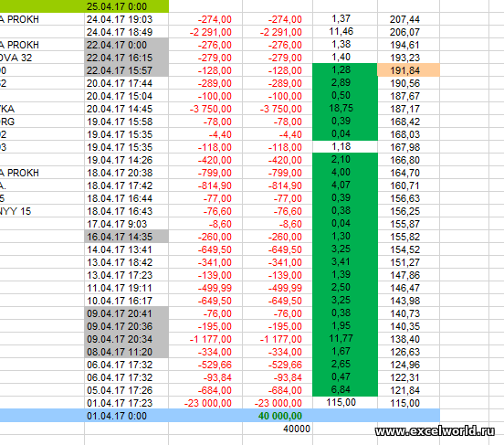Select the date cell 01.04.17 17:23
Screen dimensions: 504x445
click(x=126, y=403)
